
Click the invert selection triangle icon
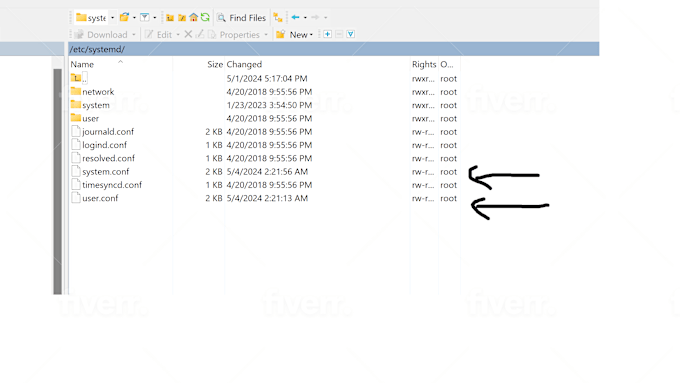click(x=350, y=34)
